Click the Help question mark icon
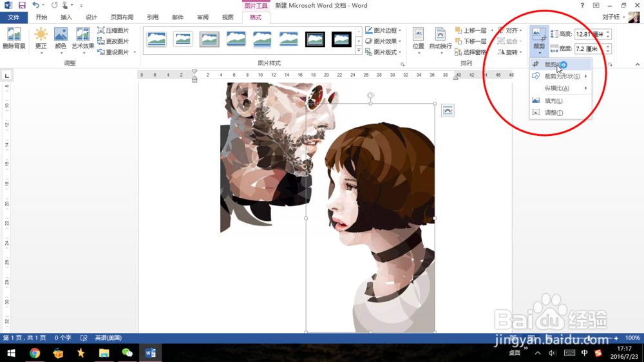This screenshot has width=644, height=362. coord(582,5)
